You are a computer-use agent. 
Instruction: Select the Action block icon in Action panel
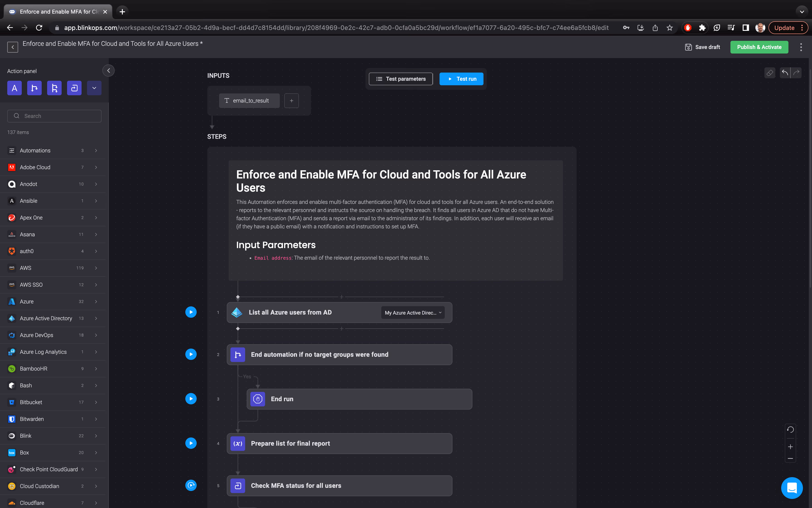click(14, 88)
